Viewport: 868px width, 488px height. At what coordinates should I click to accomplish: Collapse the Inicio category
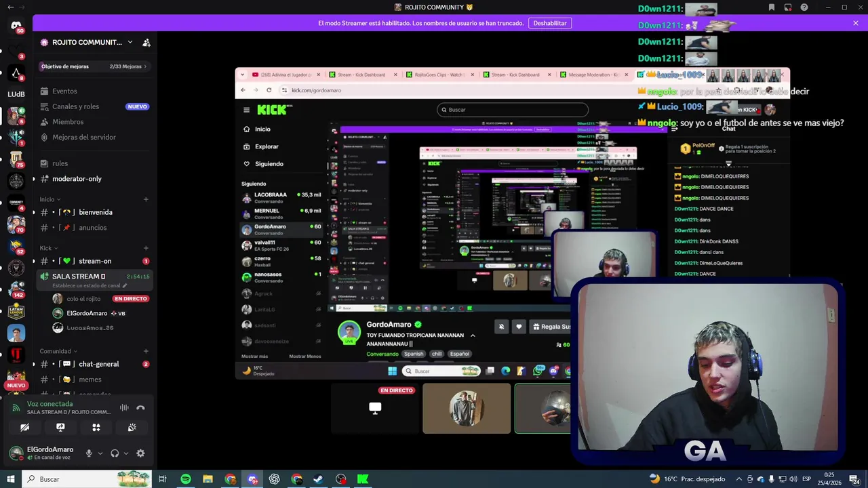[x=50, y=199]
